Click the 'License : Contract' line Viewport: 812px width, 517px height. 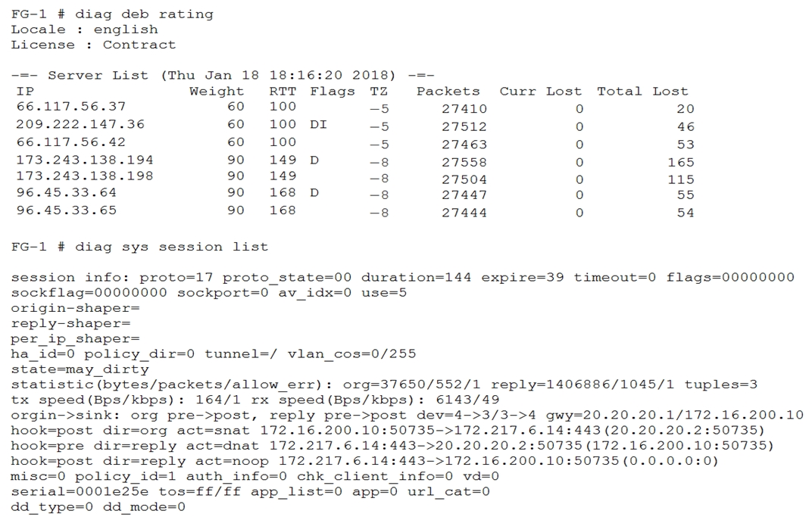pyautogui.click(x=93, y=45)
